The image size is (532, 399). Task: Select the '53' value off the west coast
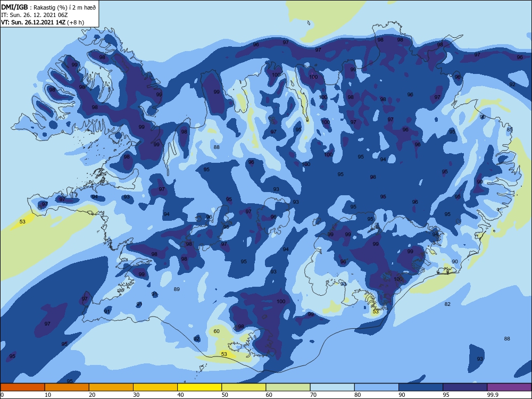(22, 221)
